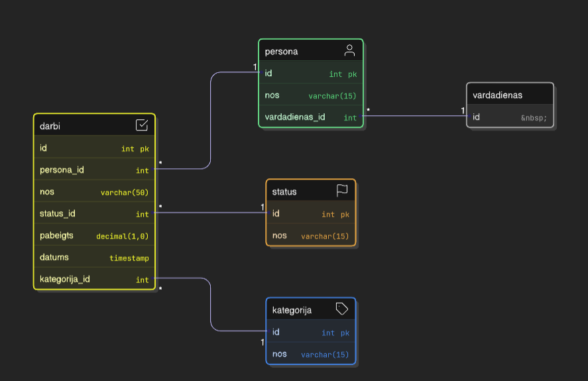
Task: Select the darbi table title
Action: (50, 126)
